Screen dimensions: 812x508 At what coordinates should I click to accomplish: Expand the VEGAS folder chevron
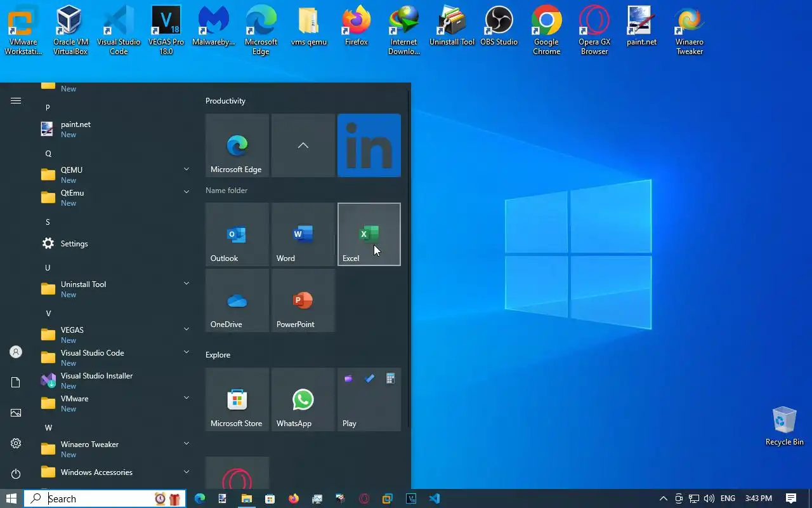[x=187, y=329]
